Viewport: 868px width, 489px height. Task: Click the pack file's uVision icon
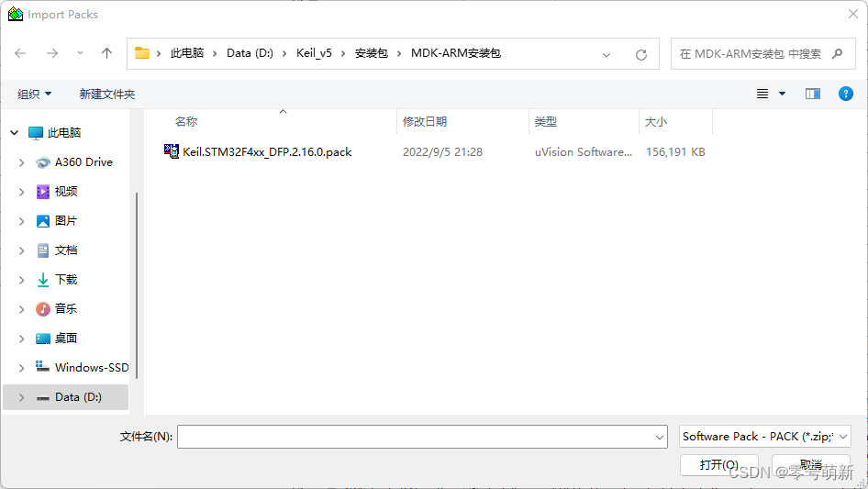coord(172,151)
